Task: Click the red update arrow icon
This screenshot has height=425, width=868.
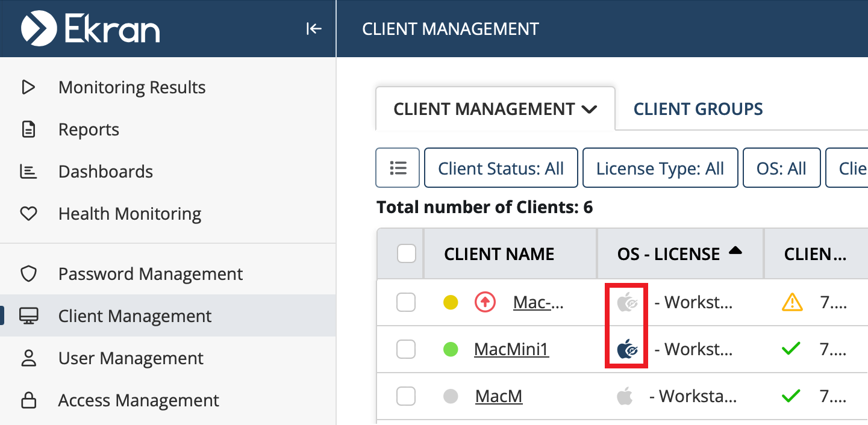Action: 485,302
